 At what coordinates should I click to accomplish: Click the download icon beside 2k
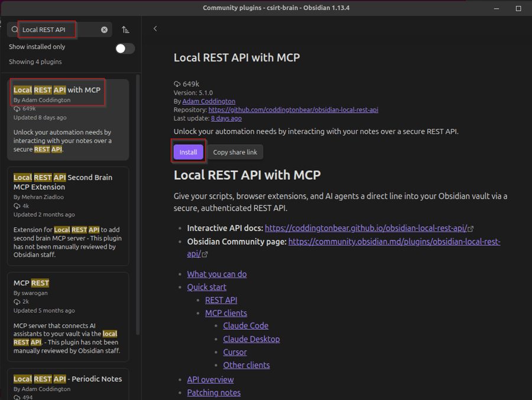(x=17, y=301)
